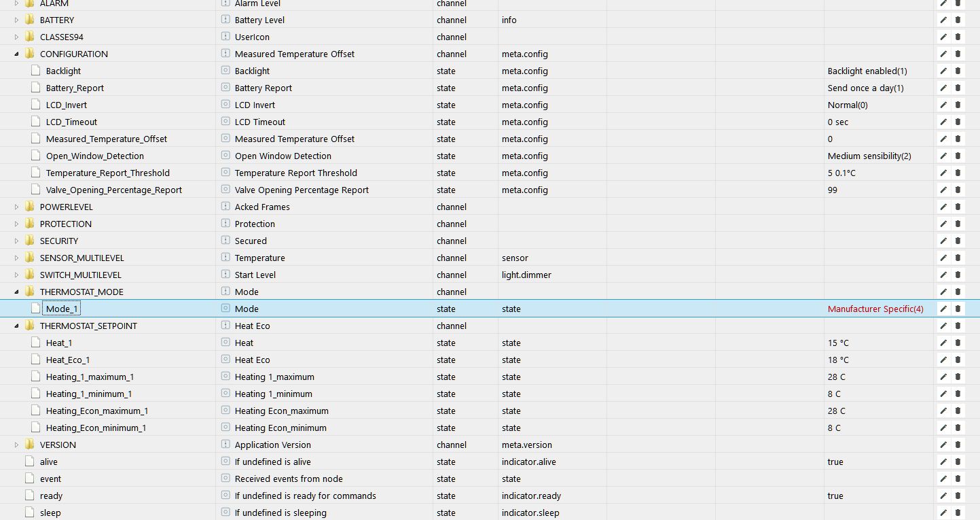This screenshot has height=520, width=980.
Task: Delete Valve_Opening_Percentage_Report trash icon
Action: (x=958, y=190)
